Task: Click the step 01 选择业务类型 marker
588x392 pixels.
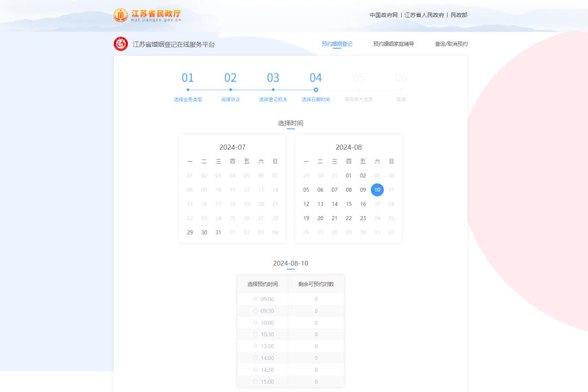Action: point(188,90)
